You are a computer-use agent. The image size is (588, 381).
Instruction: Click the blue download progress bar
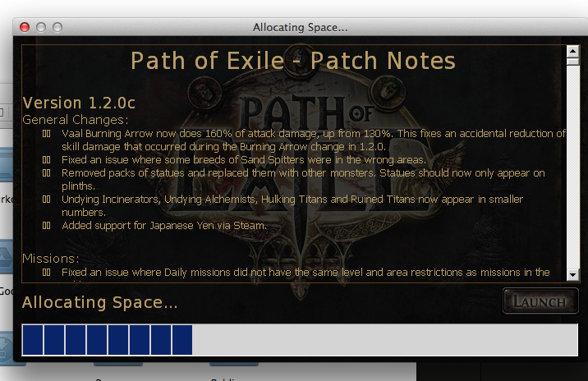(300, 340)
